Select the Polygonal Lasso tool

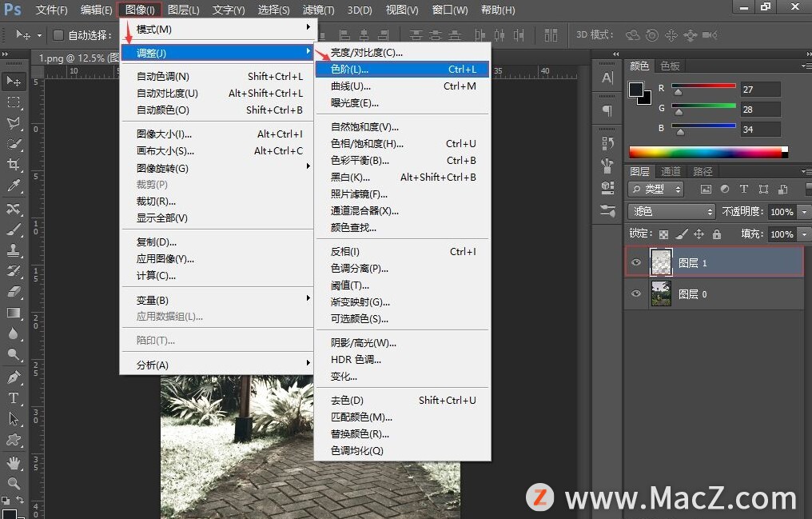point(14,123)
